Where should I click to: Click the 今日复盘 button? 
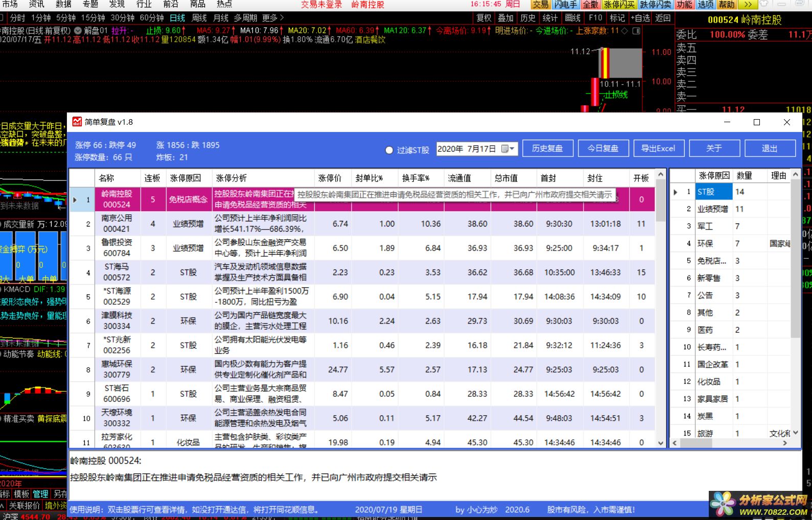pyautogui.click(x=603, y=148)
